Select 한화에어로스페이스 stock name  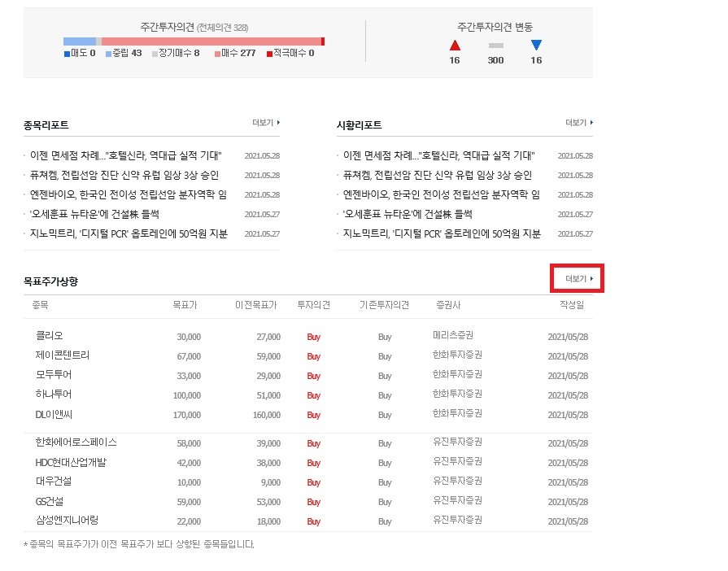click(x=76, y=442)
